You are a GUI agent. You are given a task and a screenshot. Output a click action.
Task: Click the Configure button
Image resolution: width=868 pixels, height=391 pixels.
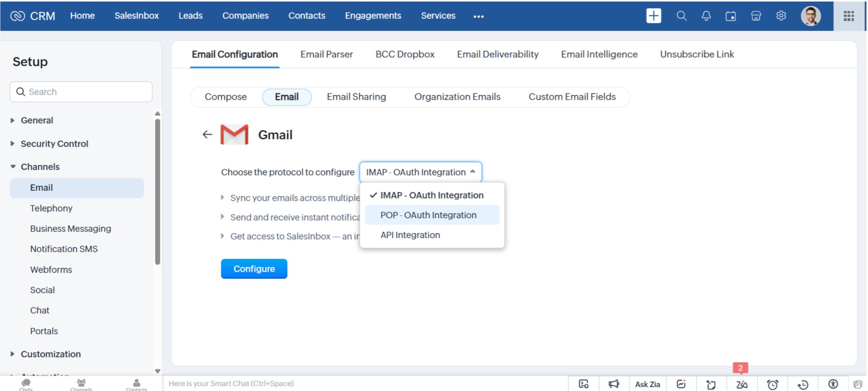(254, 268)
